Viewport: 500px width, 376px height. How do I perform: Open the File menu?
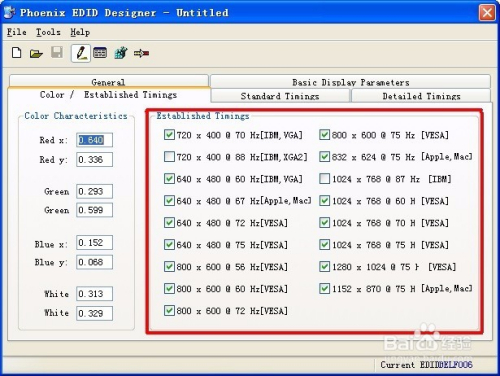(x=17, y=32)
